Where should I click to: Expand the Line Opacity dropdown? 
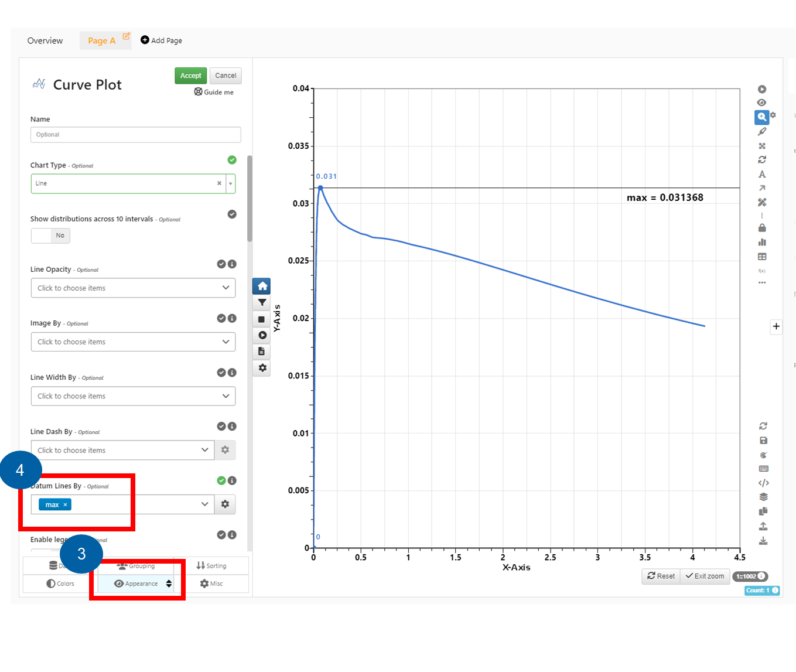(x=133, y=288)
